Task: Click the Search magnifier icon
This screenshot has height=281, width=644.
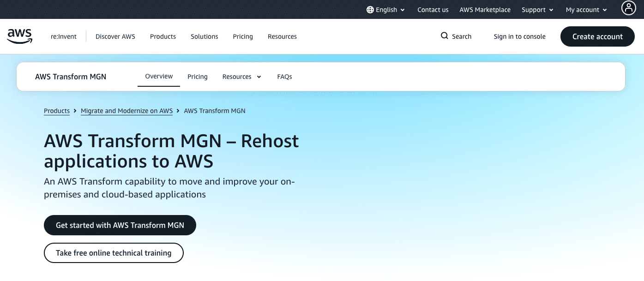Action: [445, 36]
